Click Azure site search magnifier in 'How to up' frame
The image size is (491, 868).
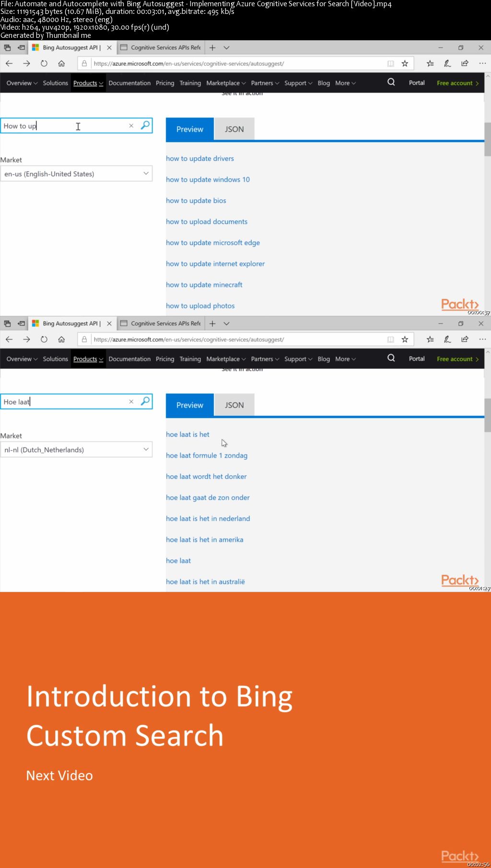pyautogui.click(x=391, y=82)
